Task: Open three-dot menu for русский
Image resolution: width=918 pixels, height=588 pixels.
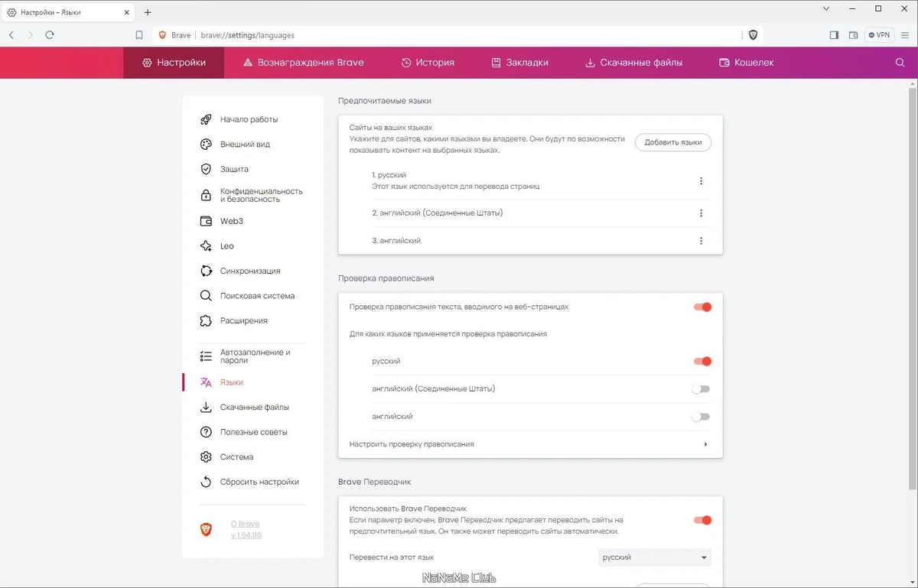Action: pyautogui.click(x=701, y=181)
